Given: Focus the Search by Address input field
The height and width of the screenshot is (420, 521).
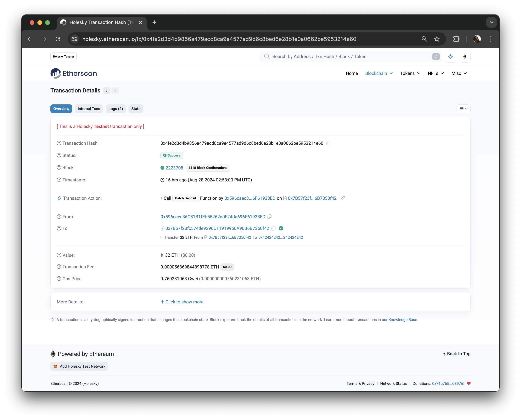Looking at the screenshot, I should [x=351, y=57].
